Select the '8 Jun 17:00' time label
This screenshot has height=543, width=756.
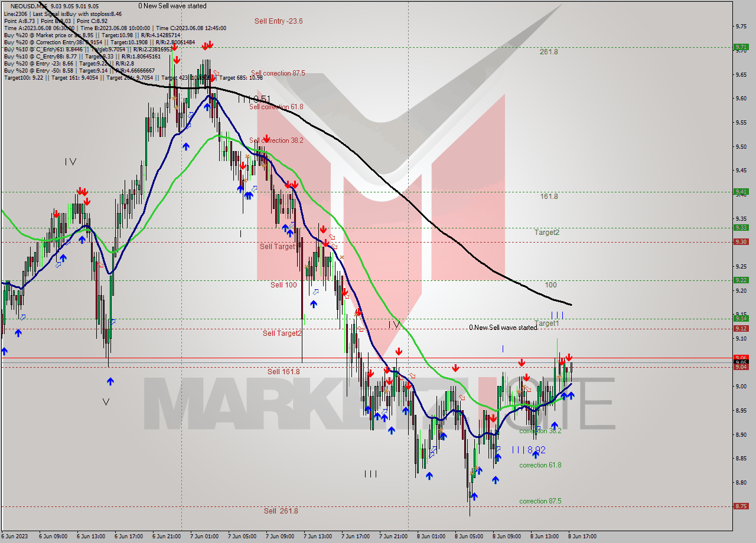[x=582, y=537]
